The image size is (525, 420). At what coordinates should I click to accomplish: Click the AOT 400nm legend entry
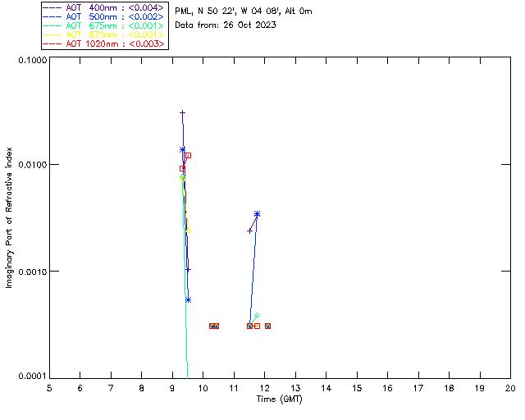pyautogui.click(x=104, y=7)
